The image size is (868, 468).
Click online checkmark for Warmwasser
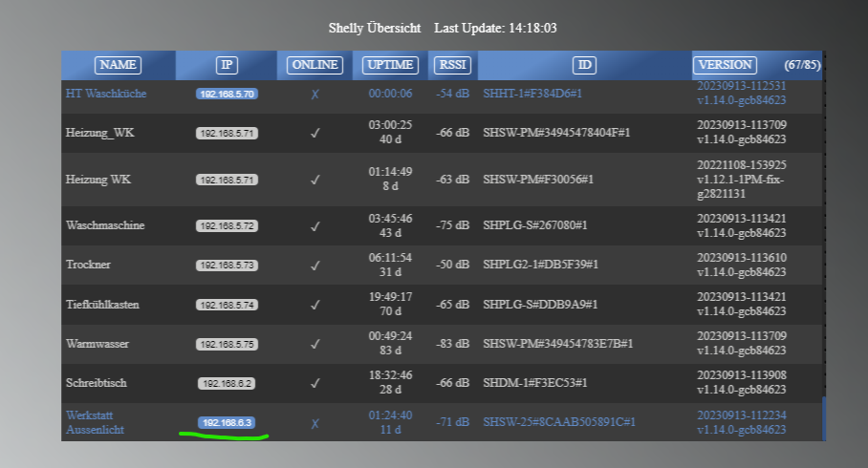click(x=315, y=344)
